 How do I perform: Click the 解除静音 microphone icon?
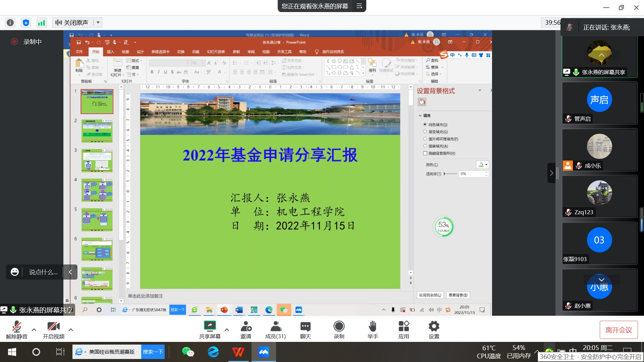click(16, 326)
